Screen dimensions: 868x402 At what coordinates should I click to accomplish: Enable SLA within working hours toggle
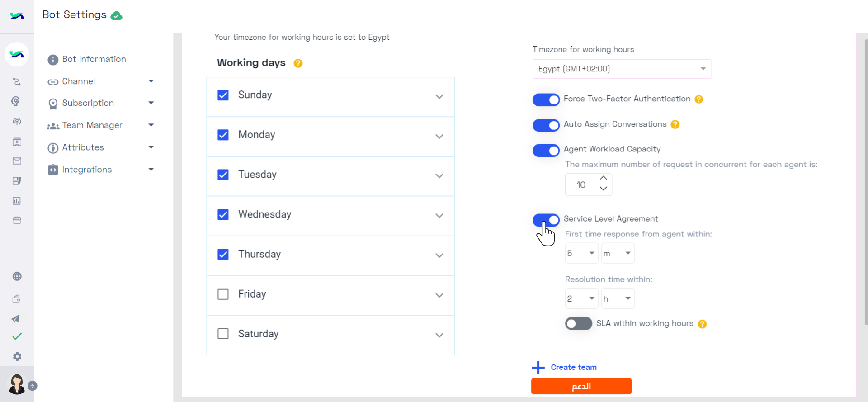[578, 323]
